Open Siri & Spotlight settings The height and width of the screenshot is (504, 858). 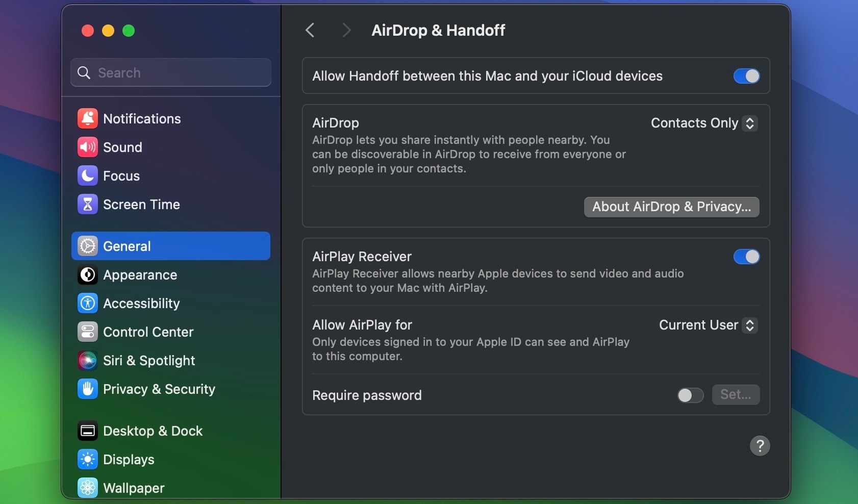[149, 360]
